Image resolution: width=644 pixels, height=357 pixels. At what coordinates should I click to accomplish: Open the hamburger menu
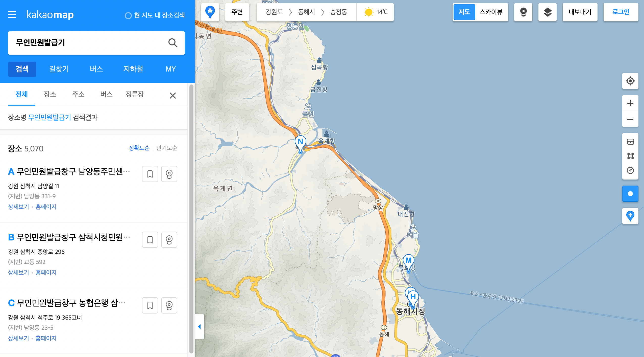pyautogui.click(x=12, y=14)
